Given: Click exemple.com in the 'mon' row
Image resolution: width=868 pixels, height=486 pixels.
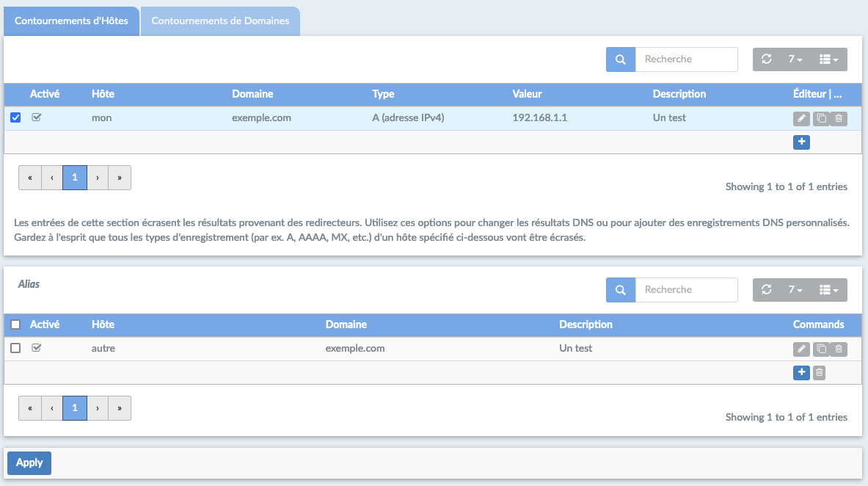Looking at the screenshot, I should (261, 118).
